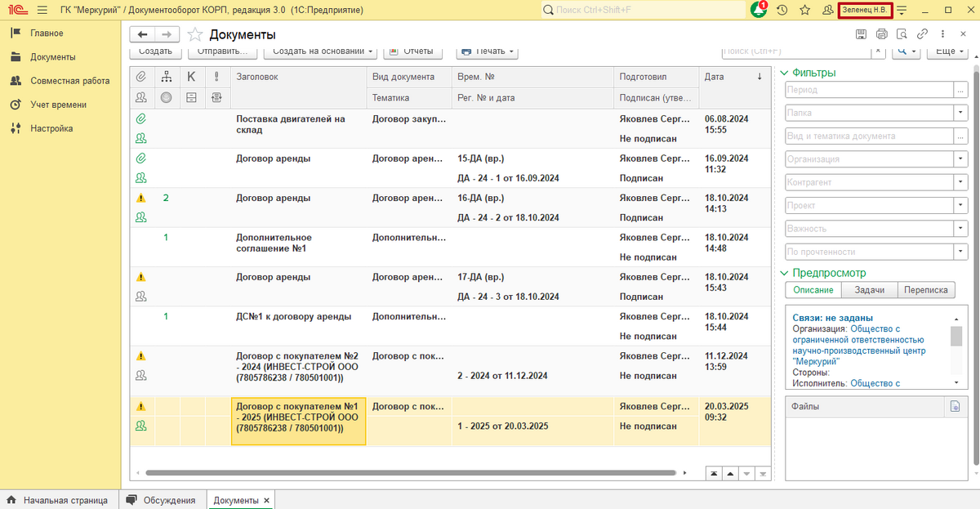
Task: Click the printer icon in form header
Action: 881,34
